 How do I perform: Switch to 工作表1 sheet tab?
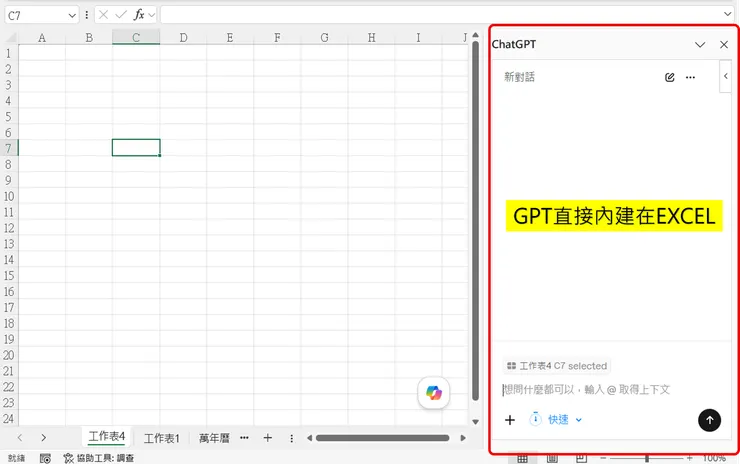pos(161,438)
